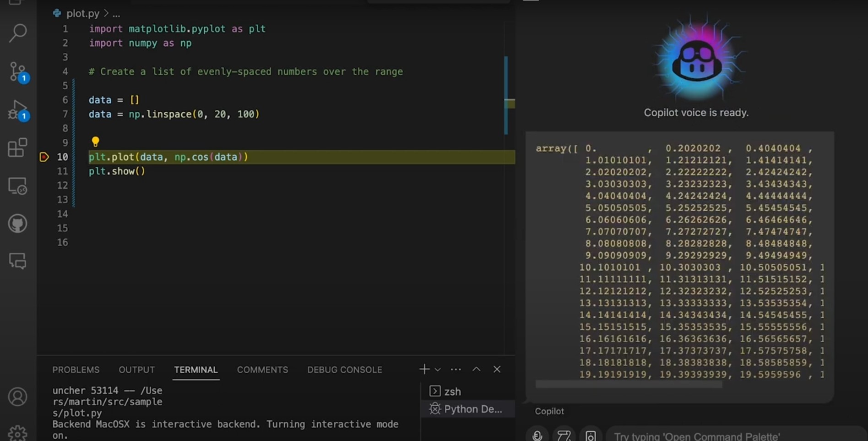Open Remote Explorer view
Screen dimensions: 868x441
(x=18, y=186)
